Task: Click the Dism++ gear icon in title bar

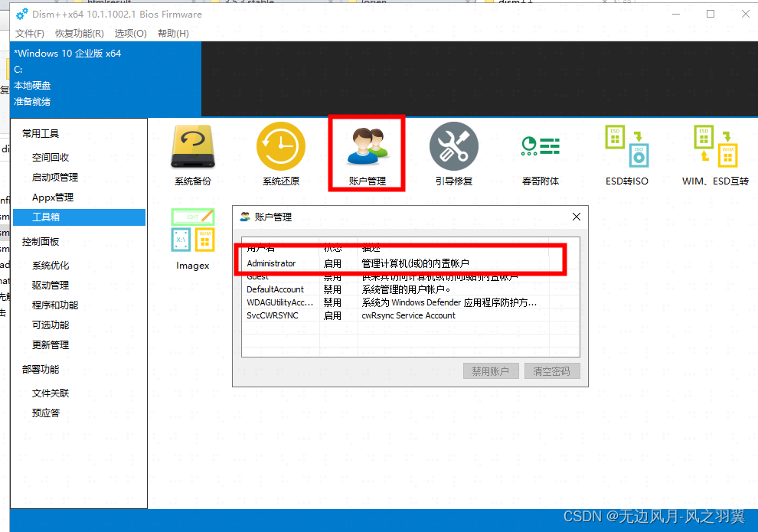Action: tap(21, 15)
